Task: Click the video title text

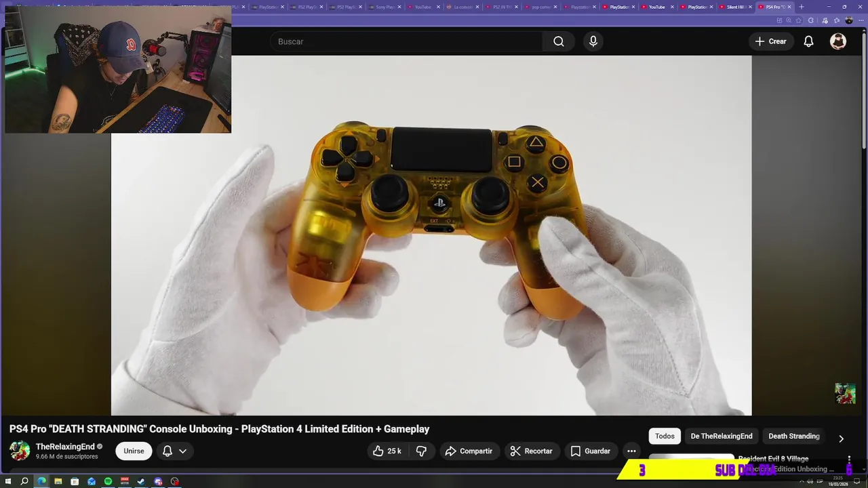Action: point(219,429)
